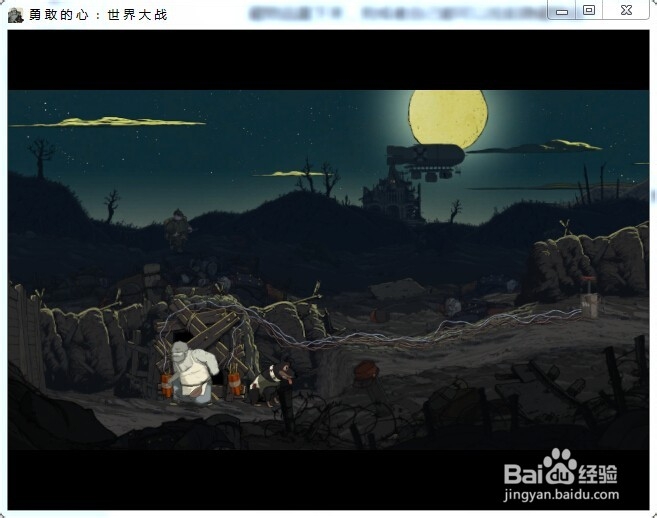Screen dimensions: 657x518
Task: Click the white-highlighted soldier at the bunker
Action: coord(193,372)
